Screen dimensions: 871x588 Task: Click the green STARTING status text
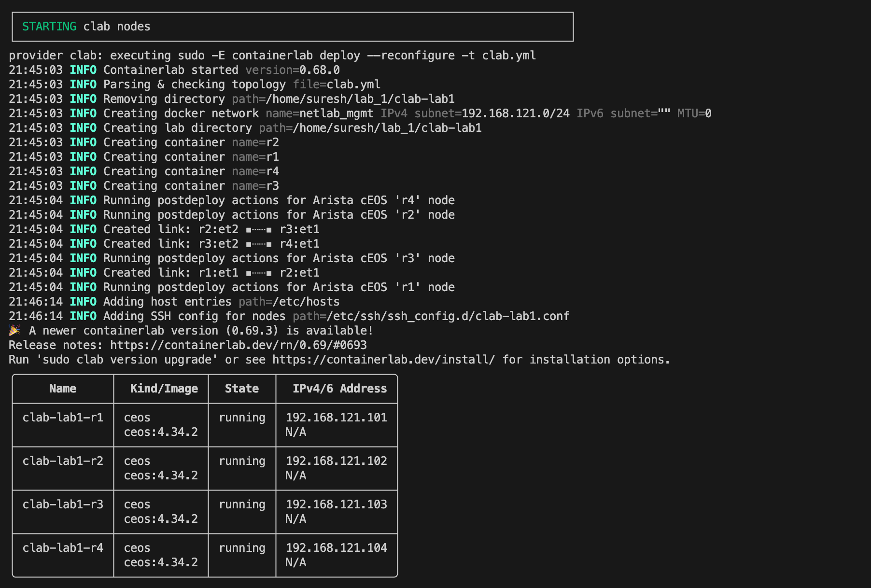click(49, 27)
